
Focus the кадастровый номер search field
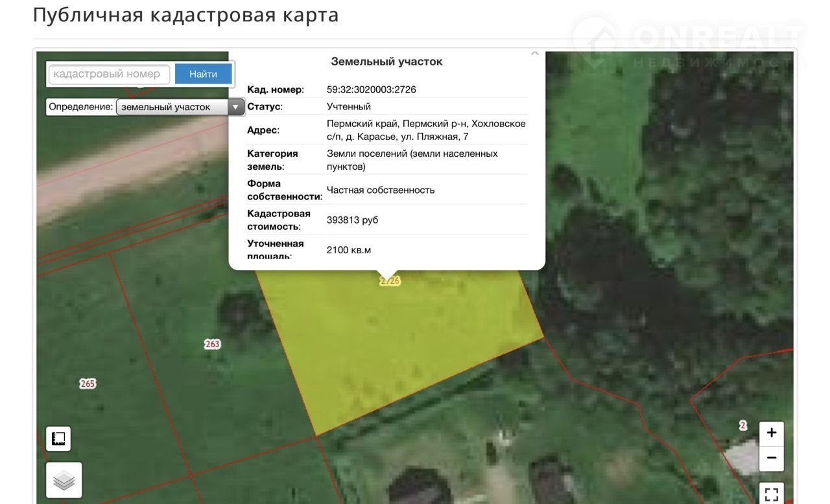pyautogui.click(x=109, y=74)
